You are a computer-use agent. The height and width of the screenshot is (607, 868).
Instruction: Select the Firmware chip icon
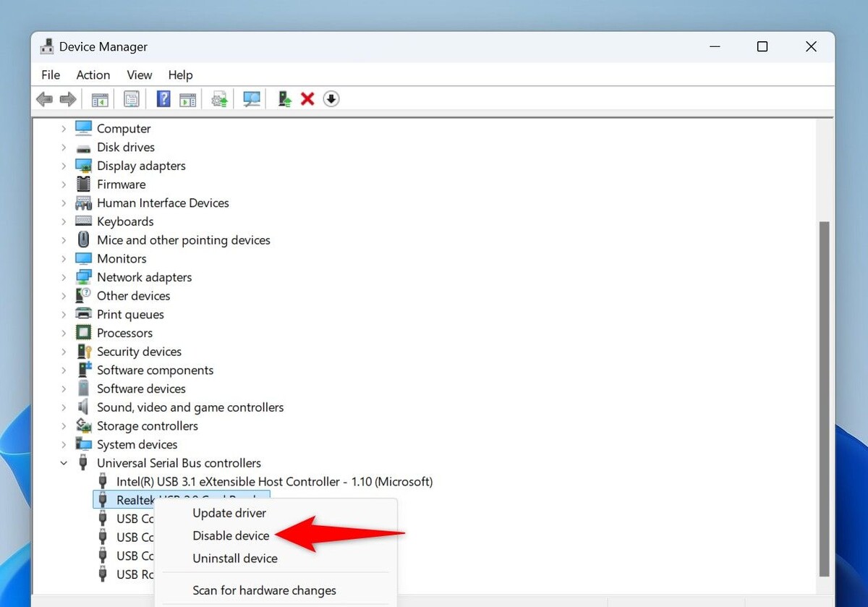coord(84,184)
